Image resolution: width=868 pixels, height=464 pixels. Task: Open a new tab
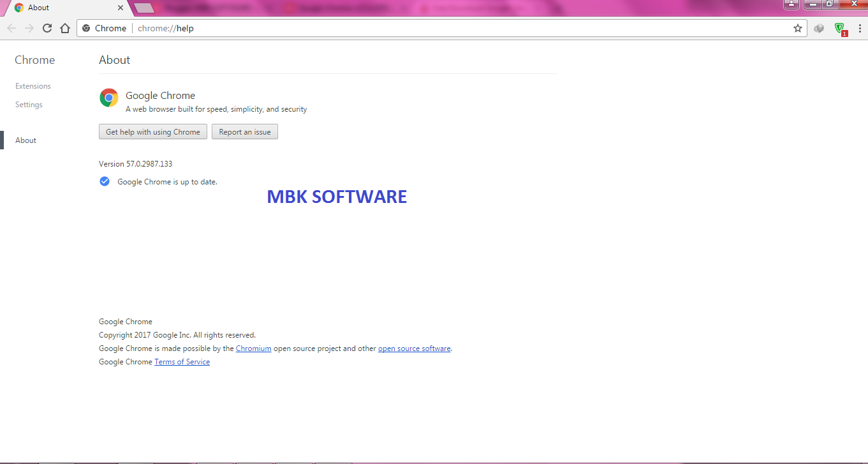(145, 8)
